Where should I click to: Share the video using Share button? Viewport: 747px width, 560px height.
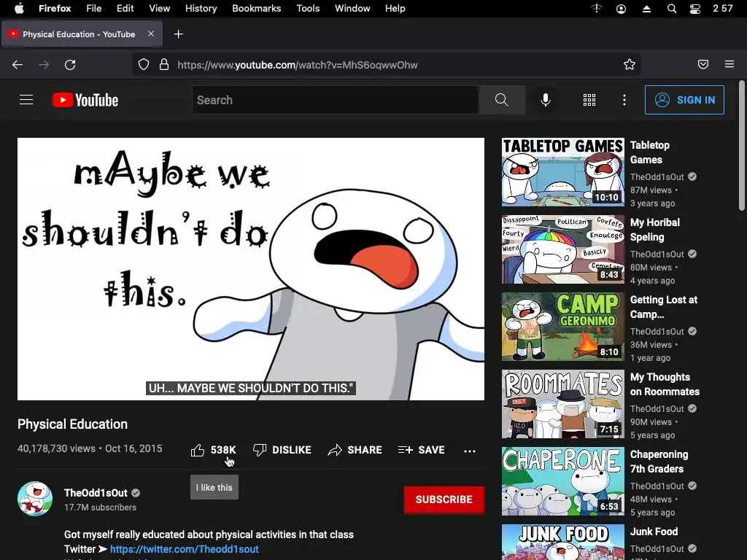[355, 450]
